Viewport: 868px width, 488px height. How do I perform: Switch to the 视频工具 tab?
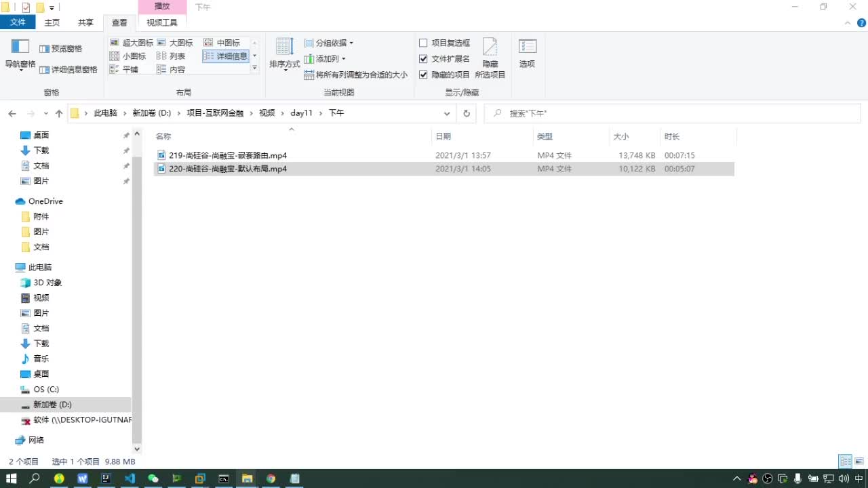[162, 22]
